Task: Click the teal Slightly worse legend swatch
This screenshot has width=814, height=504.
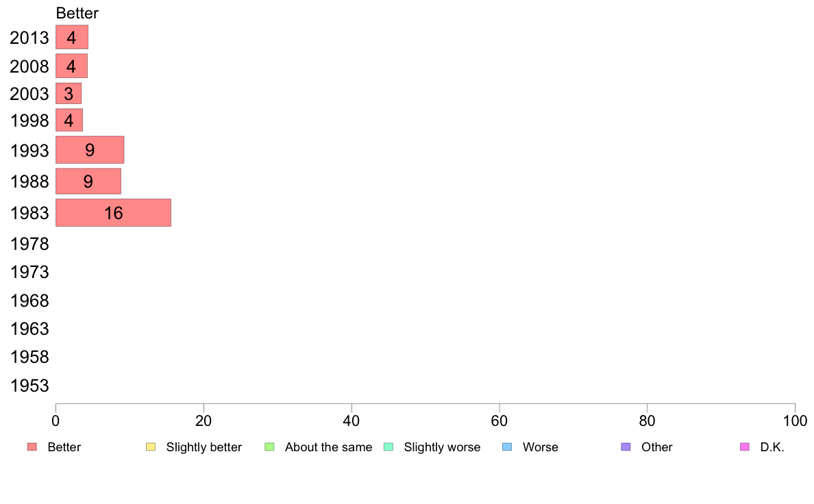Action: click(x=388, y=447)
